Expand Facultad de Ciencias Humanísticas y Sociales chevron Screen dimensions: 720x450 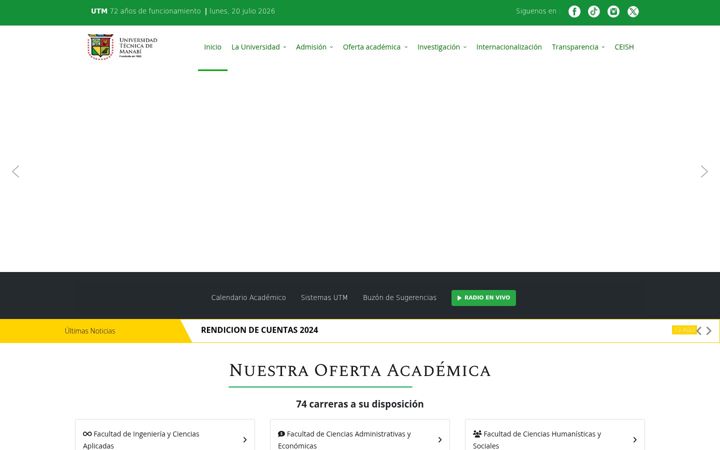635,440
